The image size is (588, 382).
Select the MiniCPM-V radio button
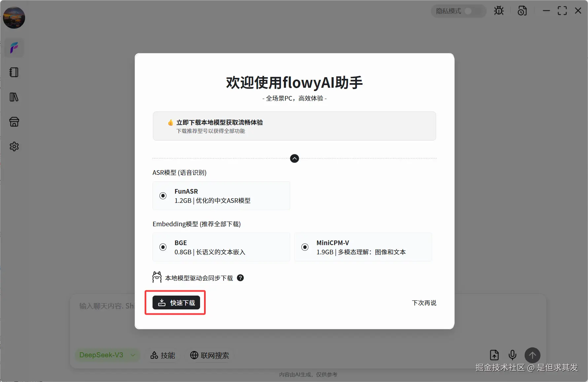304,247
